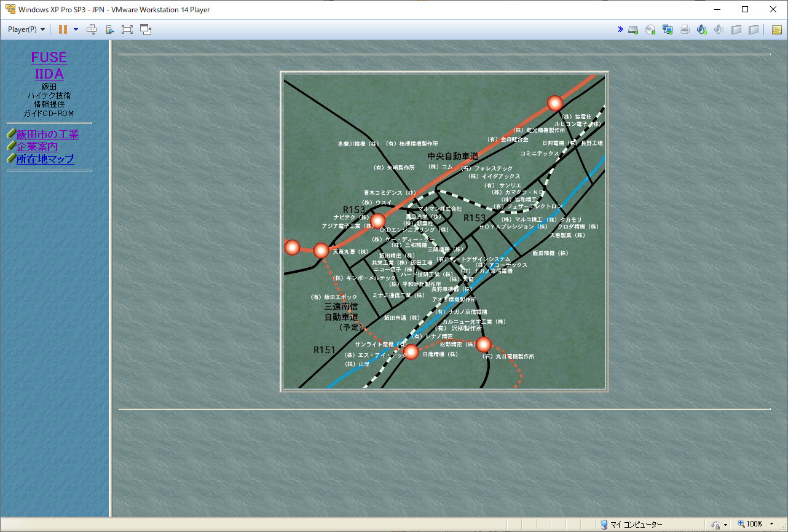Click the pencil icon beside 企業案内

(x=11, y=146)
